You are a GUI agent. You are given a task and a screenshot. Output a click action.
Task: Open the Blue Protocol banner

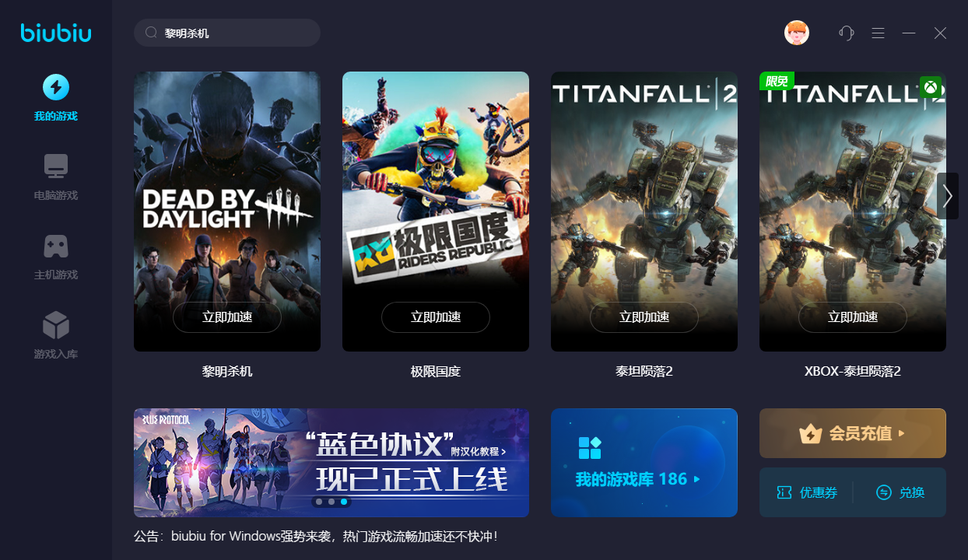331,463
